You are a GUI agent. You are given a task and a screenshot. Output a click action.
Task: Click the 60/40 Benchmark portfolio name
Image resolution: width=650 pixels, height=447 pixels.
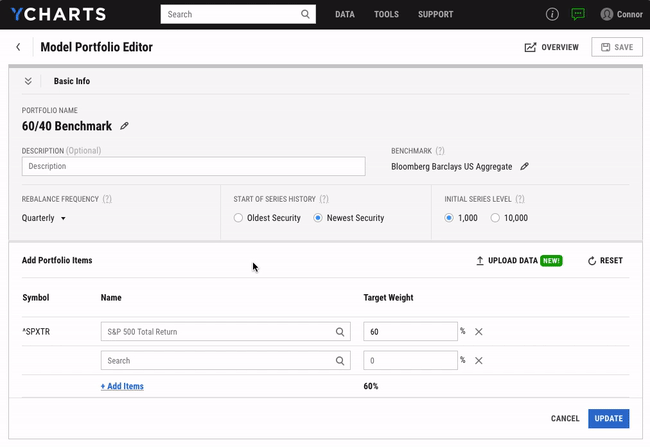(67, 126)
